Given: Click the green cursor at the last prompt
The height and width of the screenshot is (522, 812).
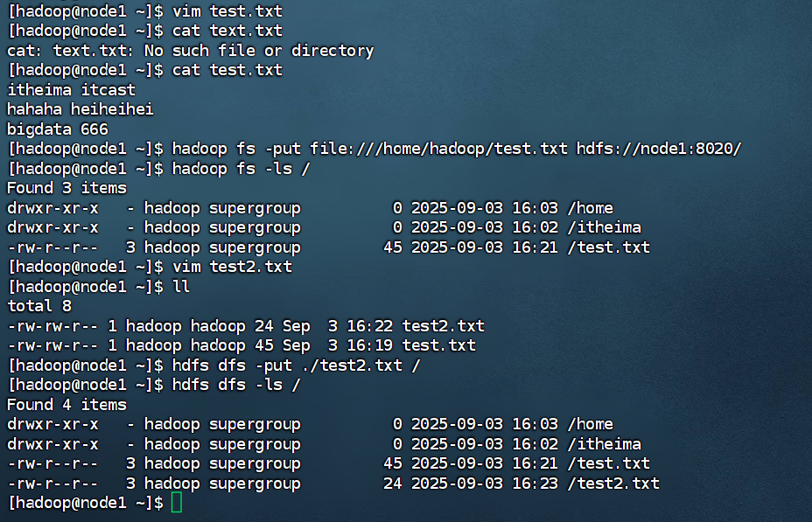Looking at the screenshot, I should point(177,503).
